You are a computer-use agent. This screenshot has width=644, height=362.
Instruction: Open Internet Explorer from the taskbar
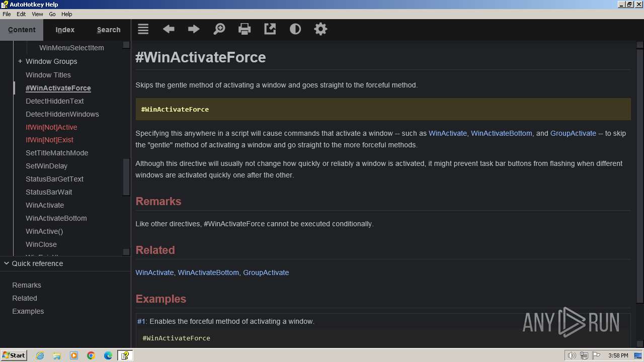[40, 355]
